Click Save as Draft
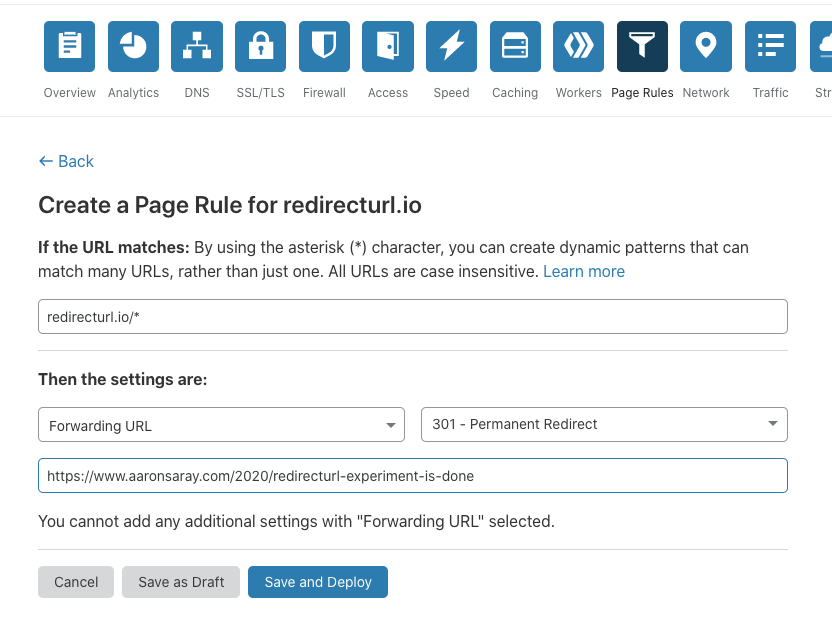 pyautogui.click(x=181, y=582)
